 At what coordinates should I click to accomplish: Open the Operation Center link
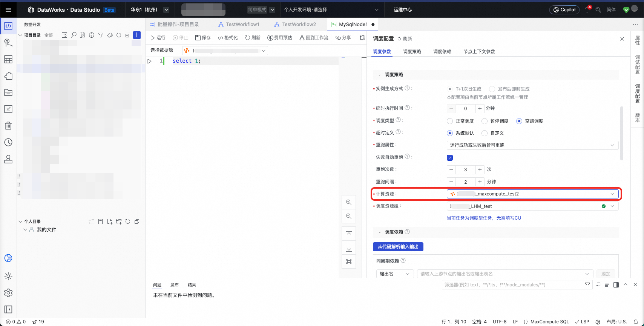403,10
